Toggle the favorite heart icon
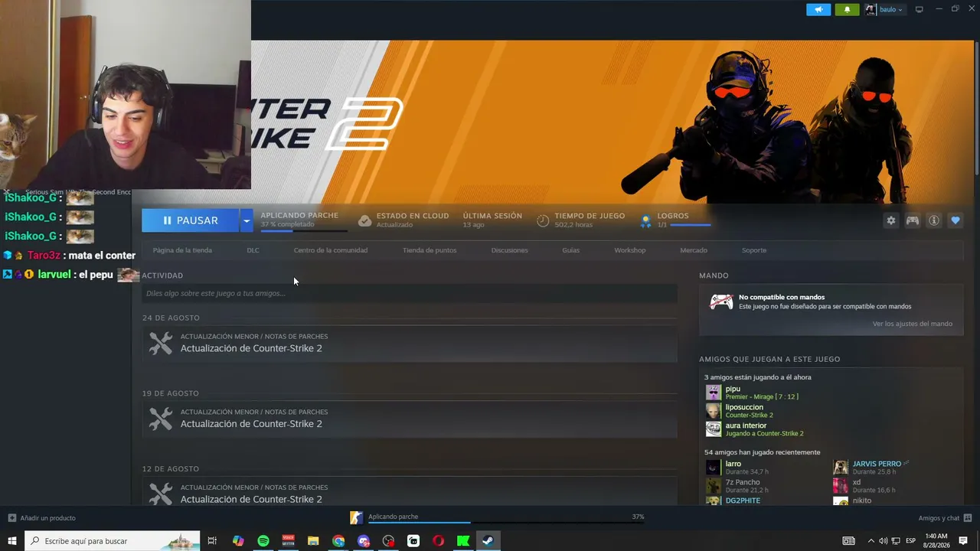This screenshot has width=980, height=551. coord(955,220)
